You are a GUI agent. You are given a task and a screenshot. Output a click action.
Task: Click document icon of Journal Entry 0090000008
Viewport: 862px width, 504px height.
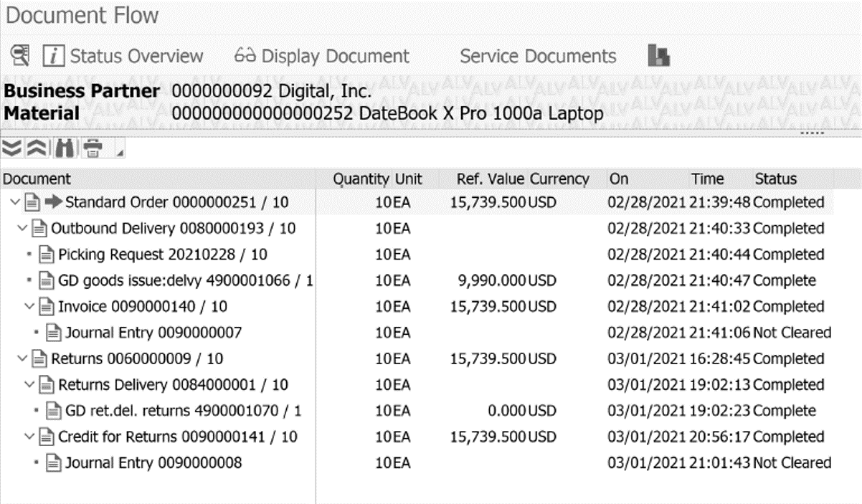[x=54, y=463]
